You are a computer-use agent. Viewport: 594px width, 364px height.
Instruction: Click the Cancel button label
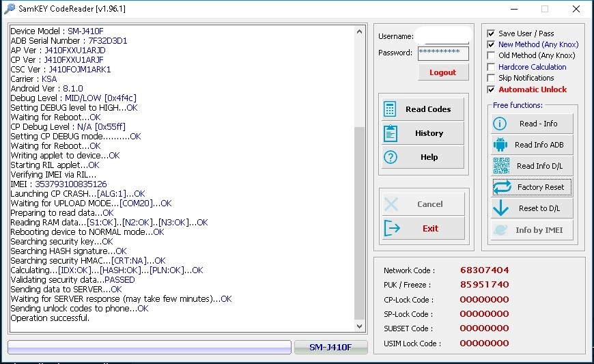pyautogui.click(x=430, y=204)
